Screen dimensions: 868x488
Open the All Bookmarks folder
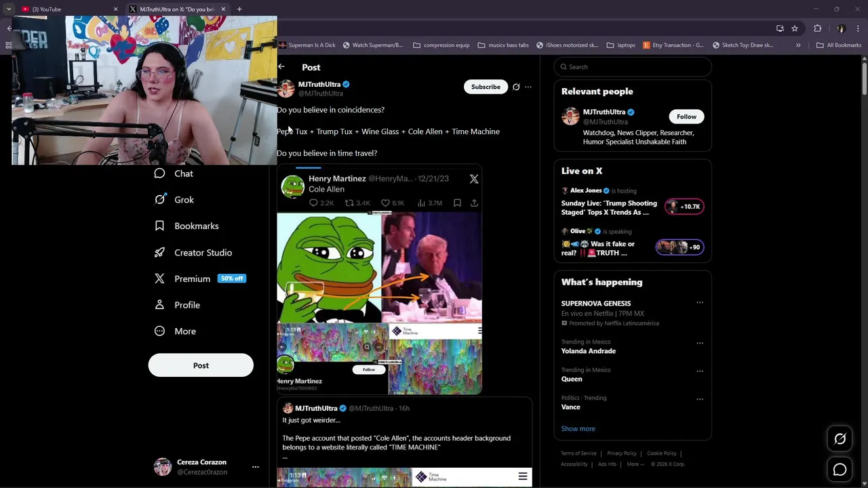(x=839, y=45)
